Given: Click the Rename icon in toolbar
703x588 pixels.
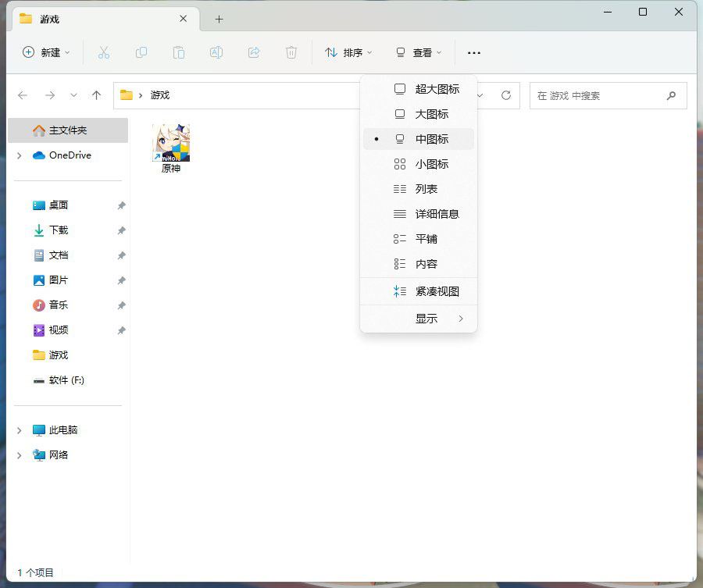Looking at the screenshot, I should pos(216,52).
